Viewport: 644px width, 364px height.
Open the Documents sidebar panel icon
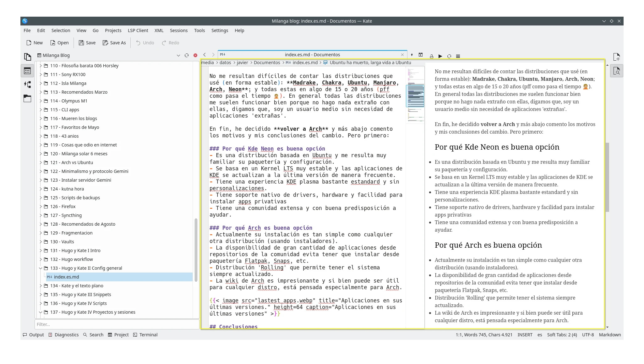pos(27,57)
